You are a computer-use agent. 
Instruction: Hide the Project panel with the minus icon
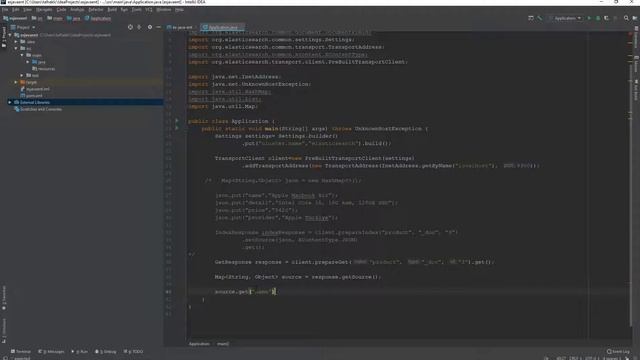[x=158, y=27]
